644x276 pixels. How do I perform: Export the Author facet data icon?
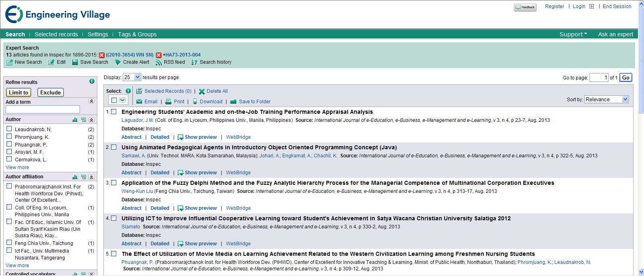click(x=84, y=120)
